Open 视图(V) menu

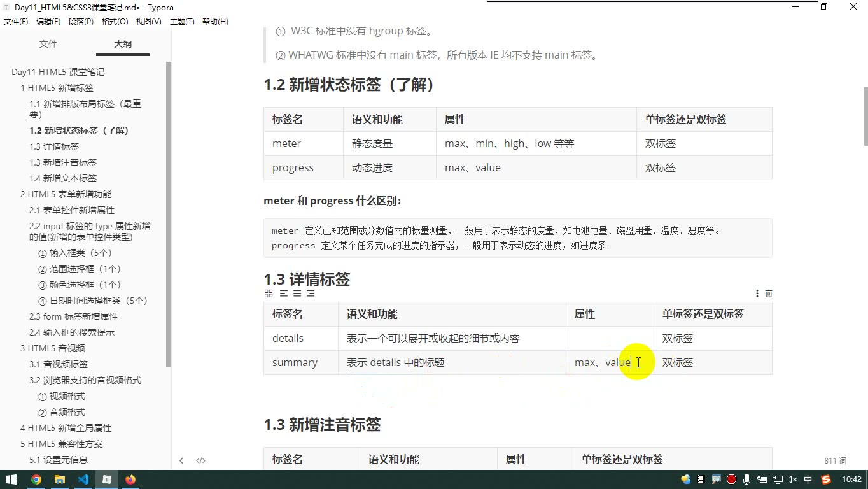pyautogui.click(x=149, y=22)
